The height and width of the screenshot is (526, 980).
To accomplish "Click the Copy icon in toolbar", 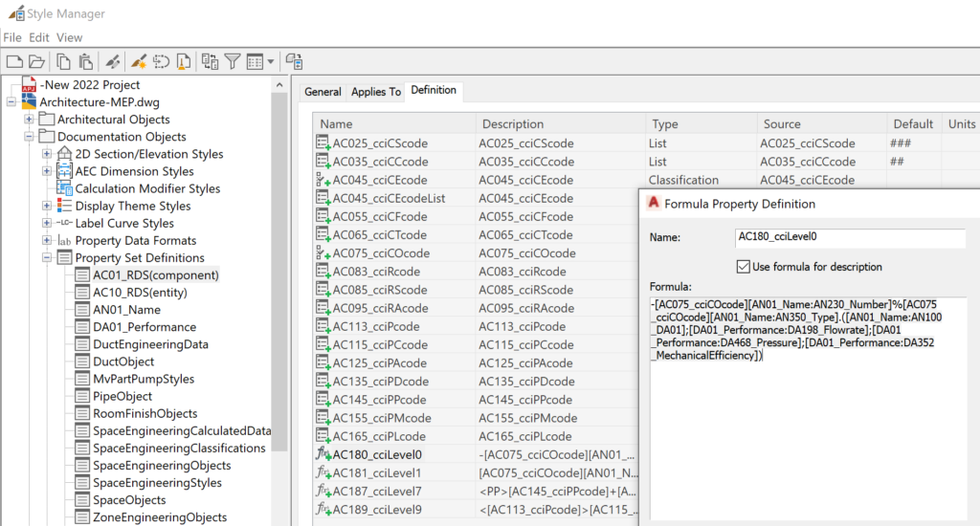I will click(63, 61).
